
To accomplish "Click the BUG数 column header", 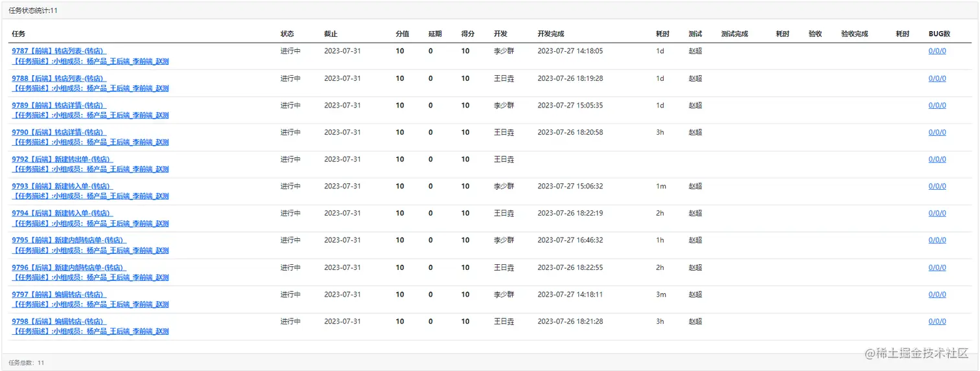I will (939, 34).
